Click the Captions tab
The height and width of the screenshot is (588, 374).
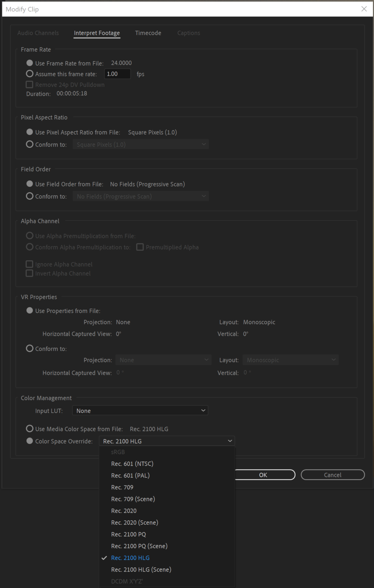click(x=188, y=33)
